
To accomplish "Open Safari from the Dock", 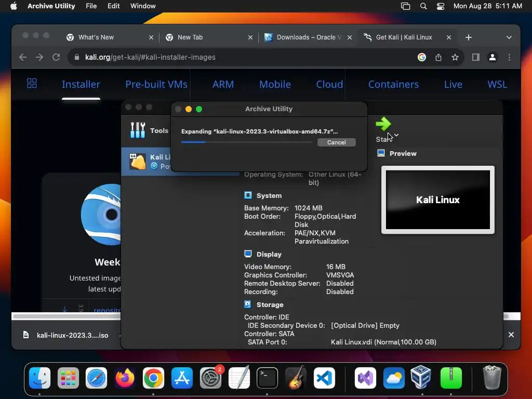I will click(x=96, y=378).
